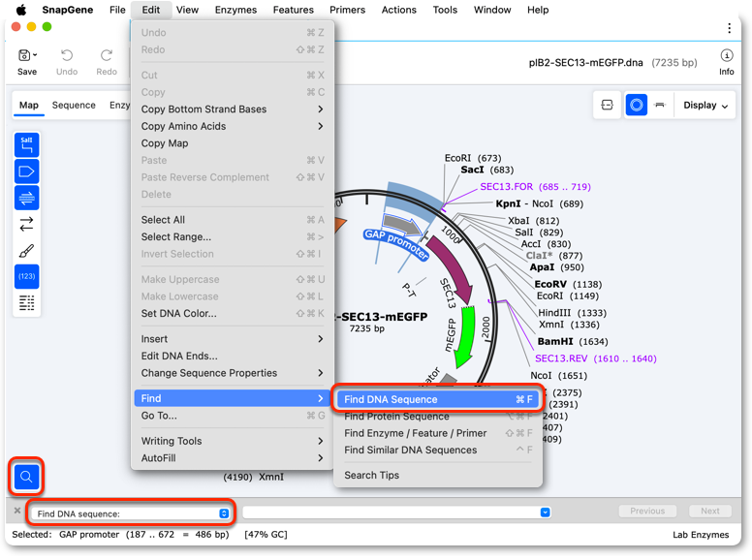This screenshot has height=560, width=752.
Task: Select the purple SEC13 feature arrow
Action: coord(451,269)
